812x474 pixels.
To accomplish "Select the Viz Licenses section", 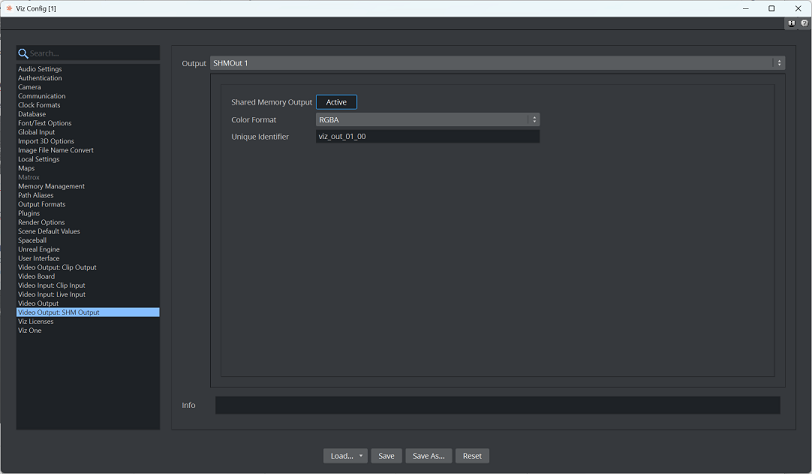I will click(x=36, y=321).
